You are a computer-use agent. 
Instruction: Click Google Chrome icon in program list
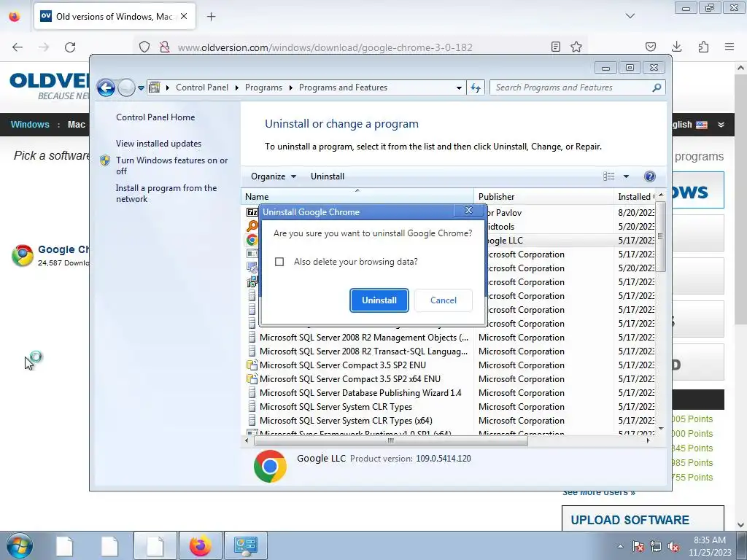point(252,240)
